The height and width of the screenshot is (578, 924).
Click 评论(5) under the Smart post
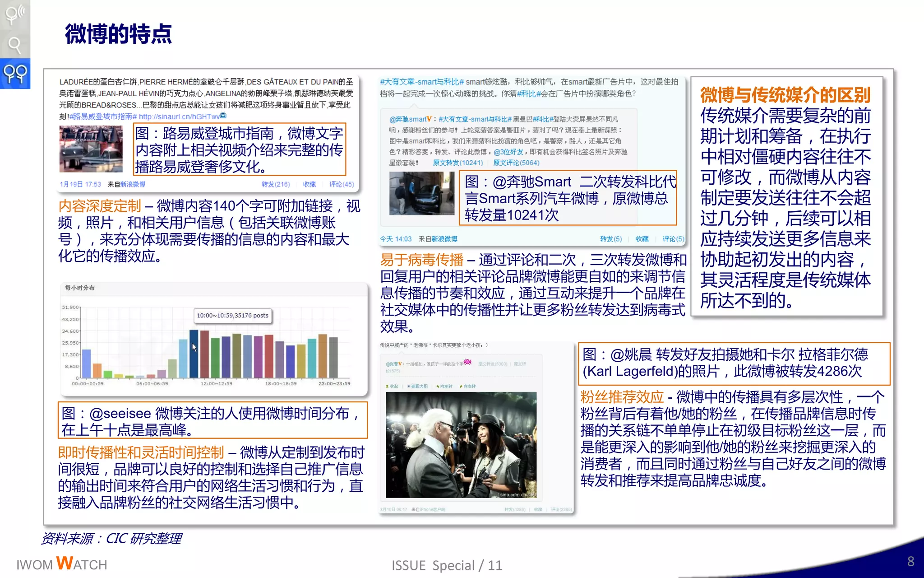pos(673,239)
